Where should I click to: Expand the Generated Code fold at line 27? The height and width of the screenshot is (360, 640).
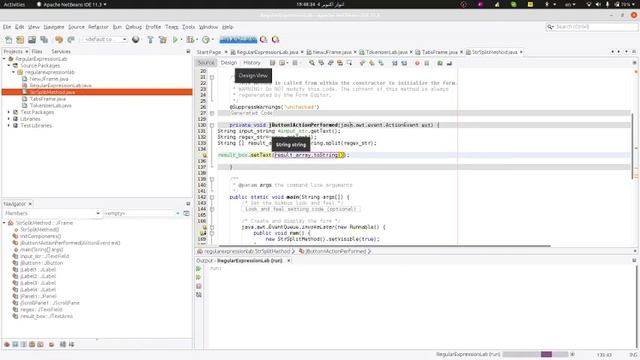pyautogui.click(x=212, y=113)
